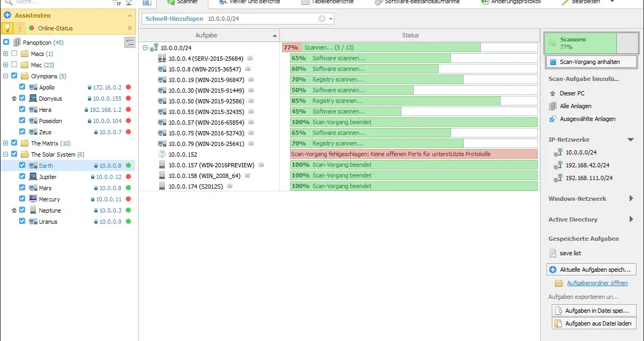Click Ausgewählte Anlagen scan task
The width and height of the screenshot is (644, 341).
point(582,119)
